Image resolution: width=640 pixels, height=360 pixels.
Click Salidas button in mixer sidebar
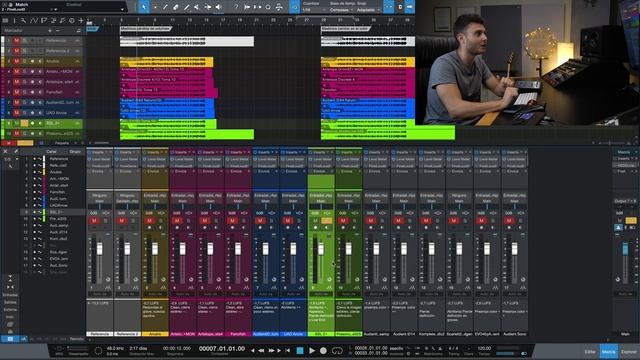click(10, 302)
